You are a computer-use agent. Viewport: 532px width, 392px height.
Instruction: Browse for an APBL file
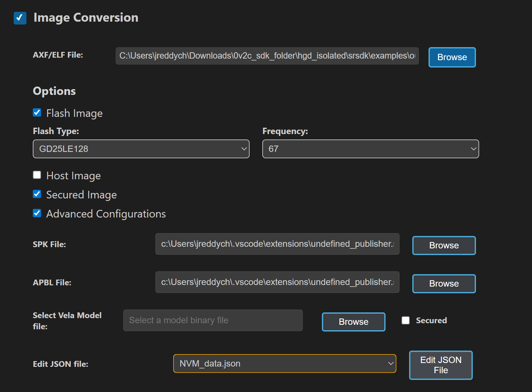pyautogui.click(x=444, y=283)
